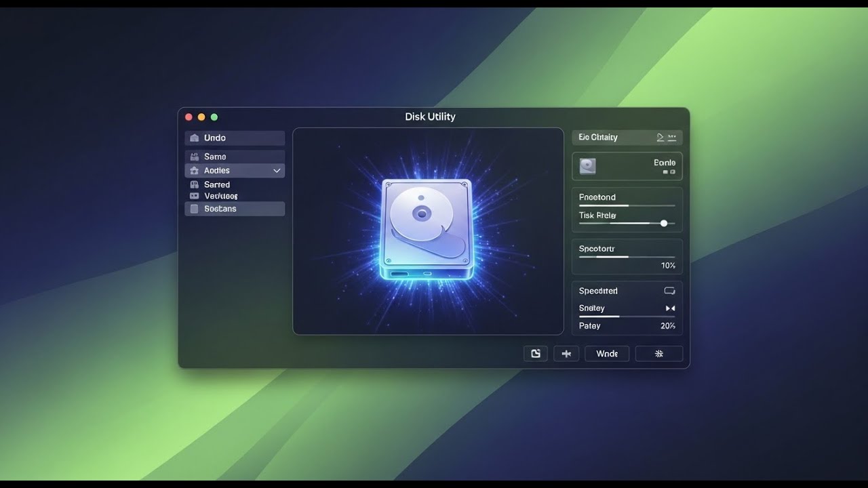Click the small disk icon in Eonle card
The width and height of the screenshot is (868, 488).
[588, 166]
